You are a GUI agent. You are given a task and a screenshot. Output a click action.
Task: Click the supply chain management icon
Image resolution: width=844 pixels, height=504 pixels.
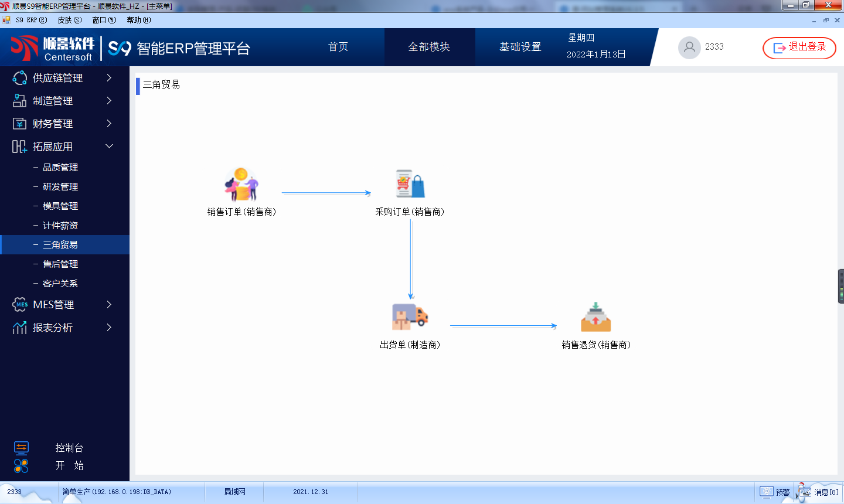tap(19, 78)
